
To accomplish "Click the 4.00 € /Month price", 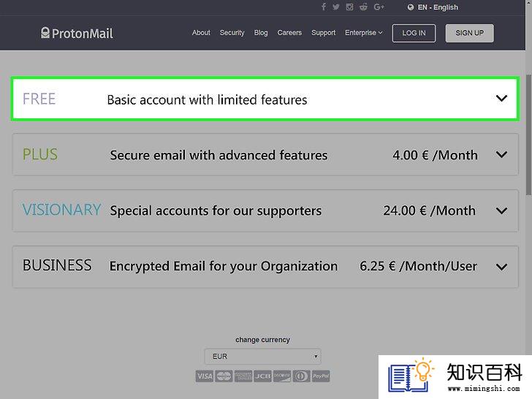I will pos(436,155).
